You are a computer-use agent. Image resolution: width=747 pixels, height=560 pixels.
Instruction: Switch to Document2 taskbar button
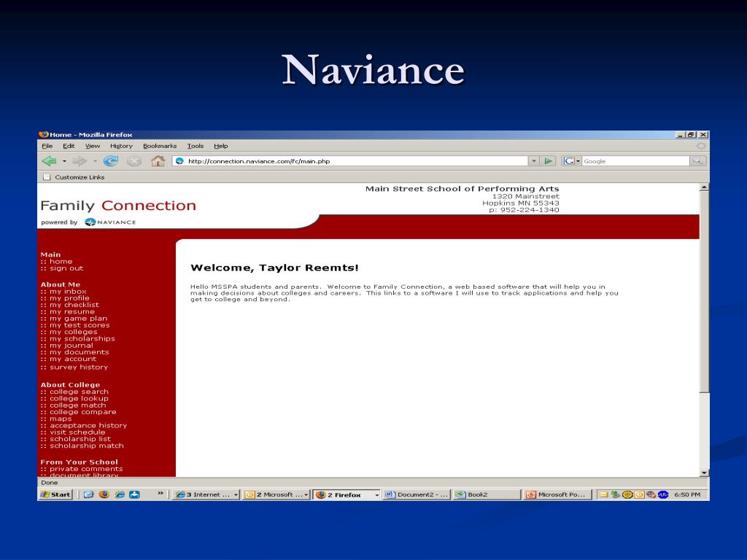[417, 495]
